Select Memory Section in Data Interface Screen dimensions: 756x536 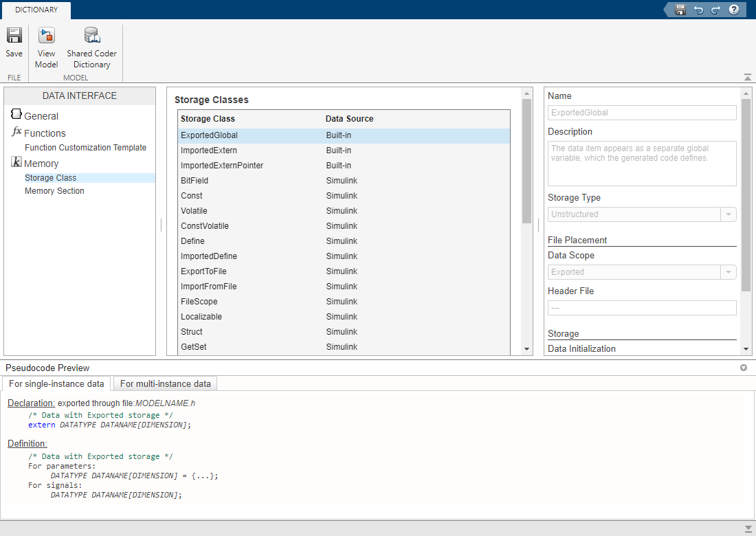(x=54, y=191)
